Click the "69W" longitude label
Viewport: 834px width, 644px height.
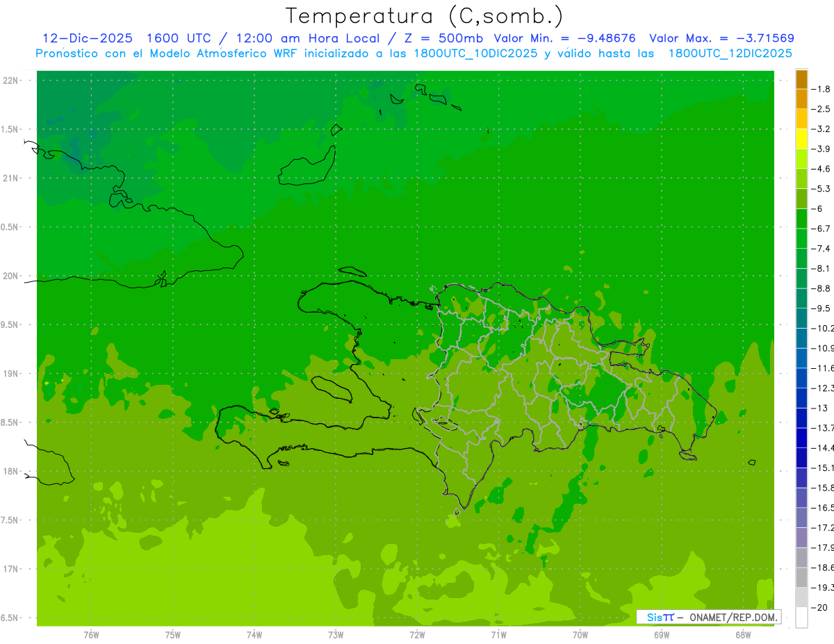pos(662,634)
